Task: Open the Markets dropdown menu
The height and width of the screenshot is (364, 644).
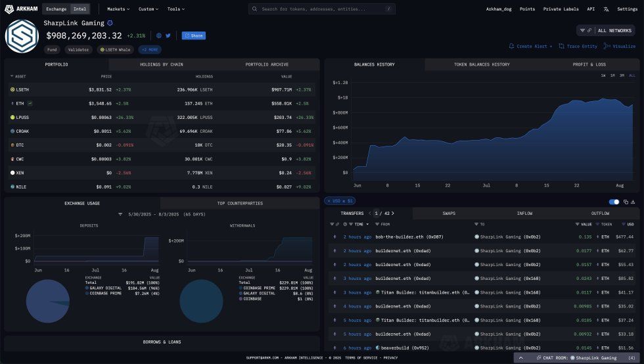Action: coord(118,9)
